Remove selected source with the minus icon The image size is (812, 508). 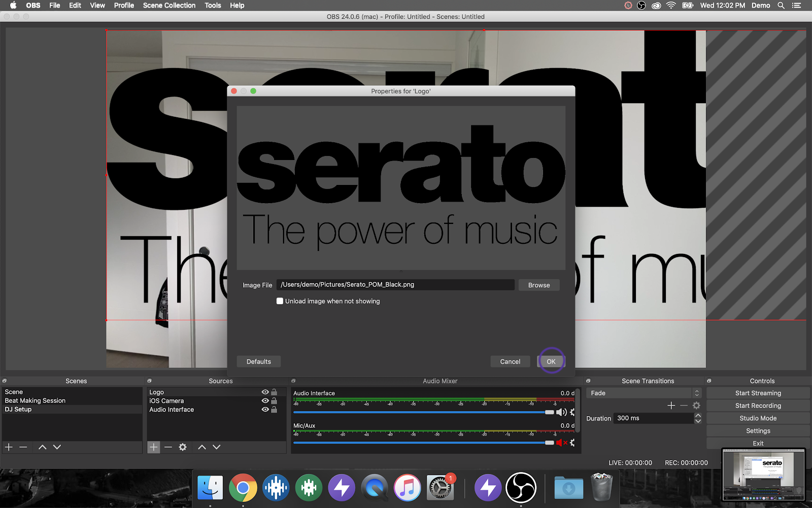point(168,447)
